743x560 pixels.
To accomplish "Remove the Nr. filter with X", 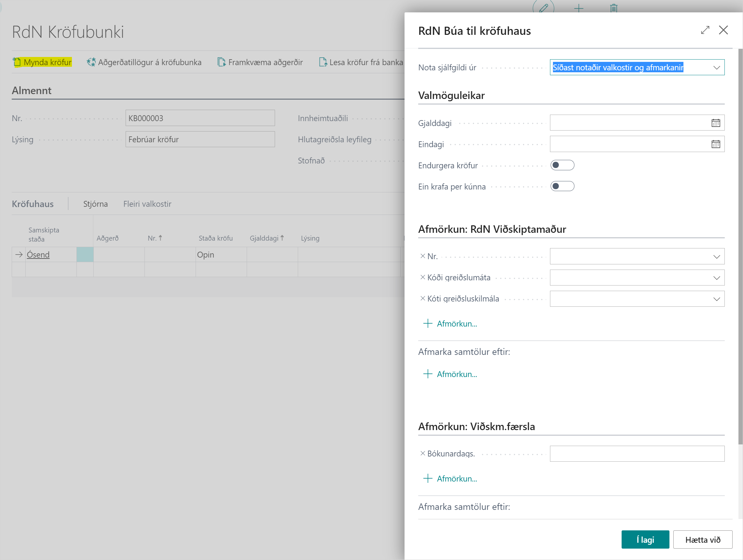I will point(422,256).
